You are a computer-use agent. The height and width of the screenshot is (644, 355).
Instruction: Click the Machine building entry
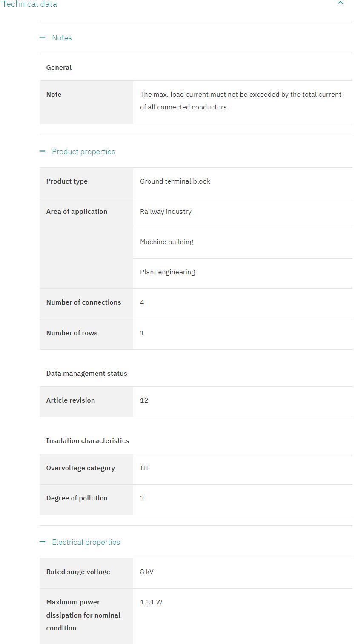[166, 241]
